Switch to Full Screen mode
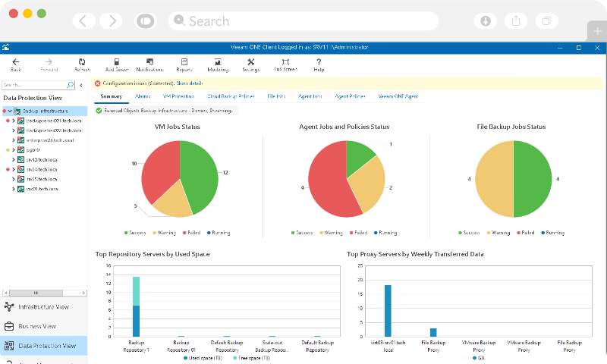This screenshot has width=607, height=364. [x=285, y=62]
